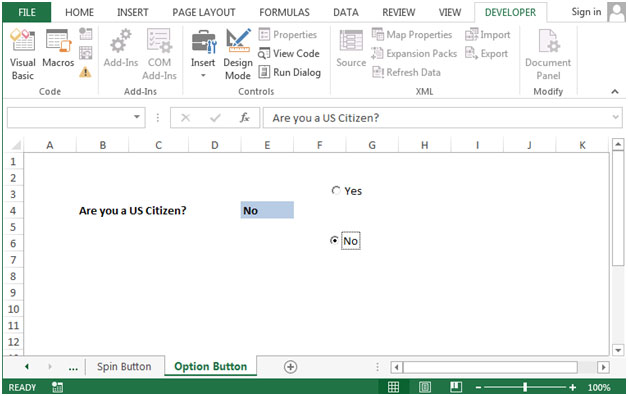Click Sign in

pos(586,12)
